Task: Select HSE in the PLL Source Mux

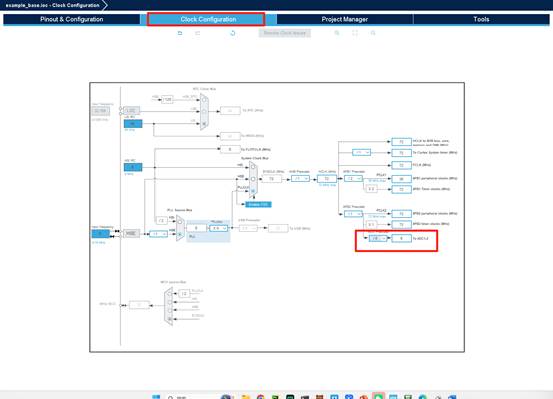Action: click(180, 234)
